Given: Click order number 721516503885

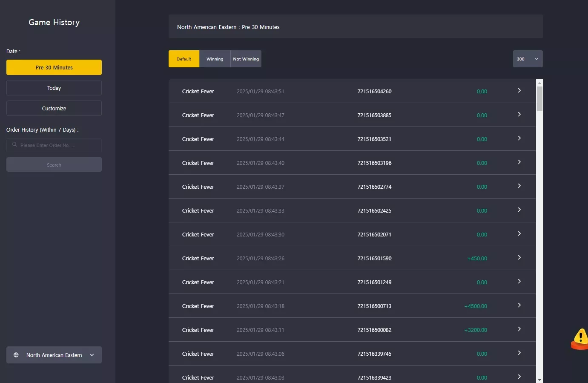Looking at the screenshot, I should click(x=374, y=115).
